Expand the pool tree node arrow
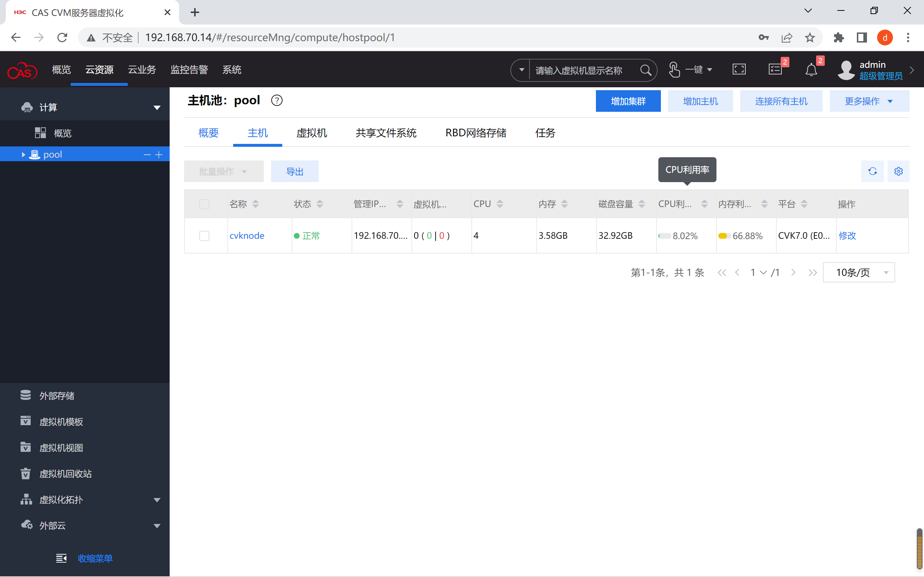This screenshot has width=924, height=577. pyautogui.click(x=23, y=155)
